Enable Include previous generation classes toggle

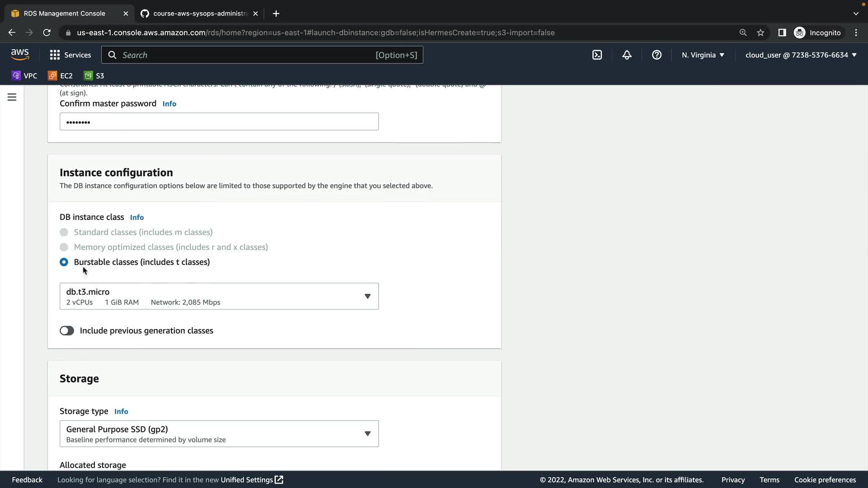[x=67, y=331]
